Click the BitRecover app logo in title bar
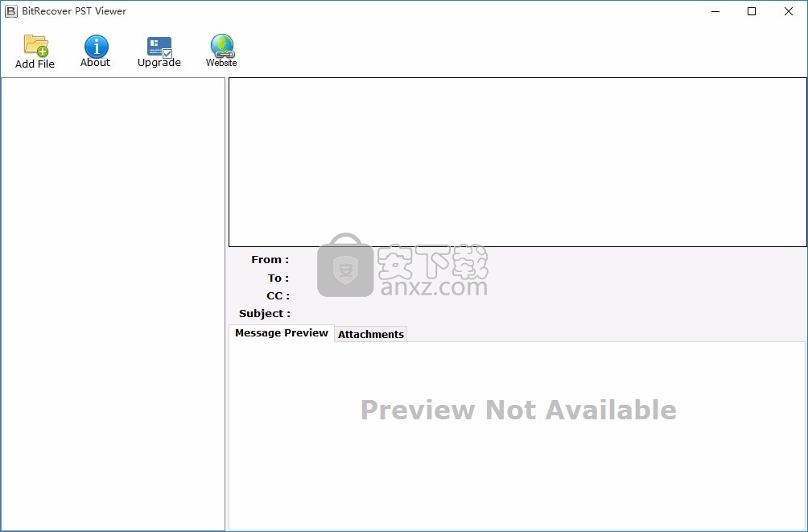The image size is (808, 532). (x=10, y=11)
